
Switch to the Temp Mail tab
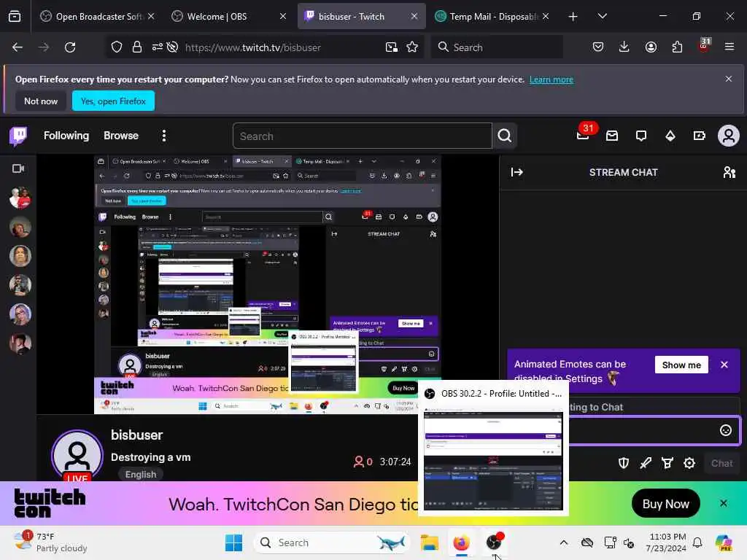pos(492,17)
